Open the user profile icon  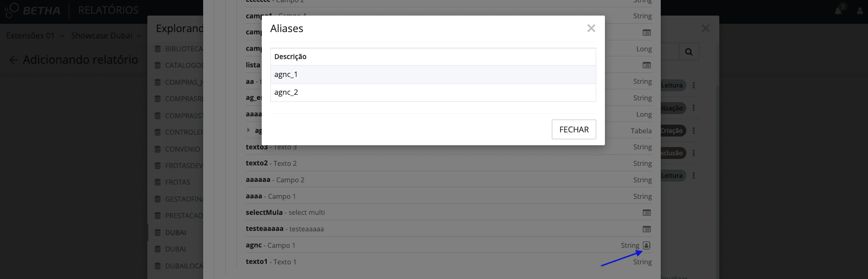coord(860,11)
